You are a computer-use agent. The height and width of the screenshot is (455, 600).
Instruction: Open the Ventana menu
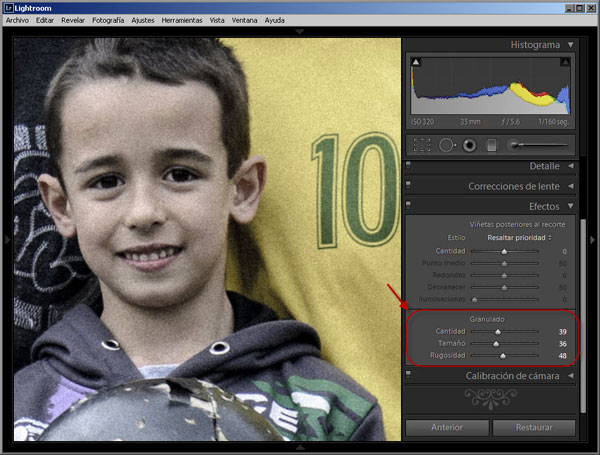244,20
